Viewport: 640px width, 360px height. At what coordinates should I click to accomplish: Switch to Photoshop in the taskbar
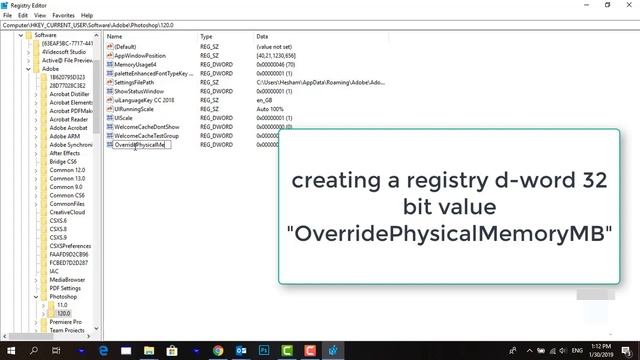click(x=264, y=351)
